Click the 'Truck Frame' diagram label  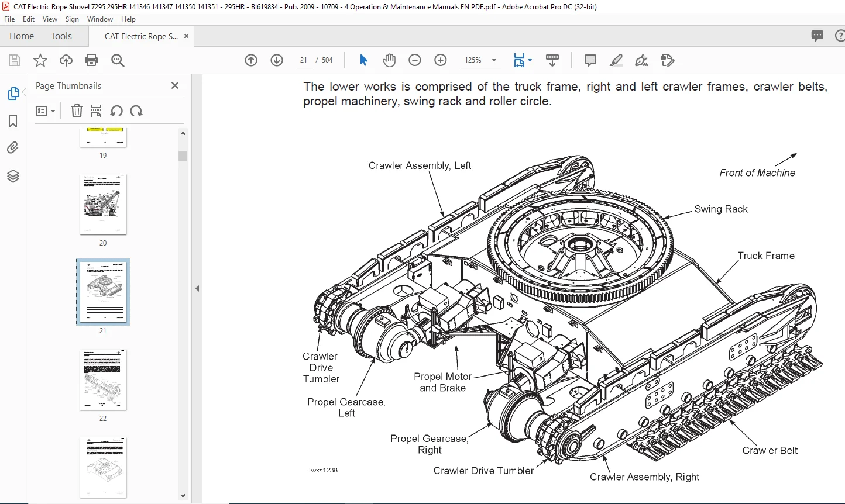click(766, 256)
